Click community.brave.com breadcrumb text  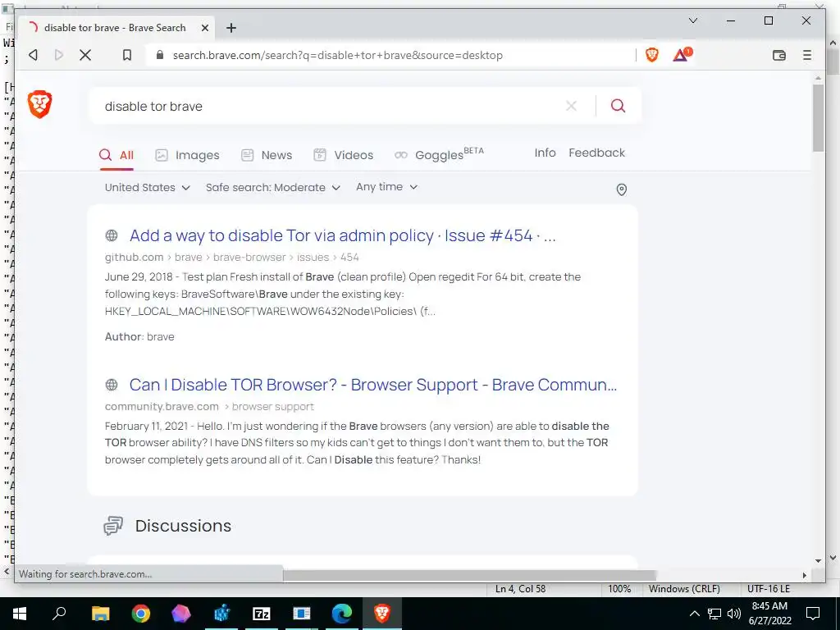pos(162,407)
